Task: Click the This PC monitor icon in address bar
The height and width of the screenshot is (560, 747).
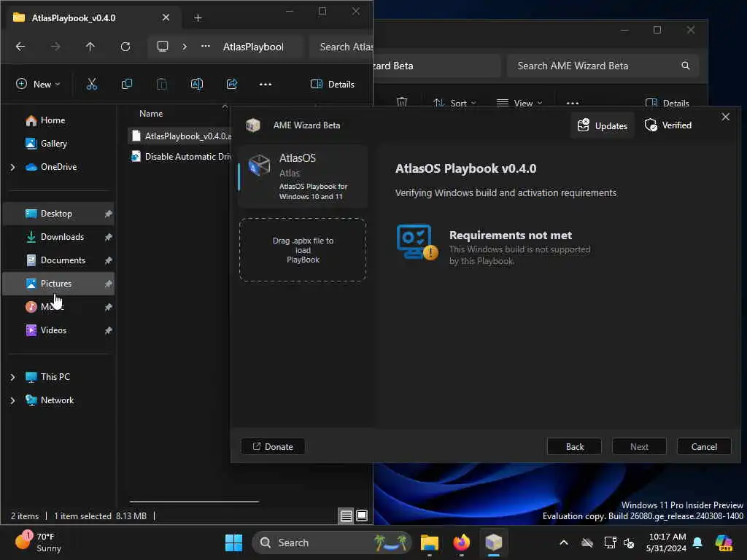Action: [x=163, y=46]
